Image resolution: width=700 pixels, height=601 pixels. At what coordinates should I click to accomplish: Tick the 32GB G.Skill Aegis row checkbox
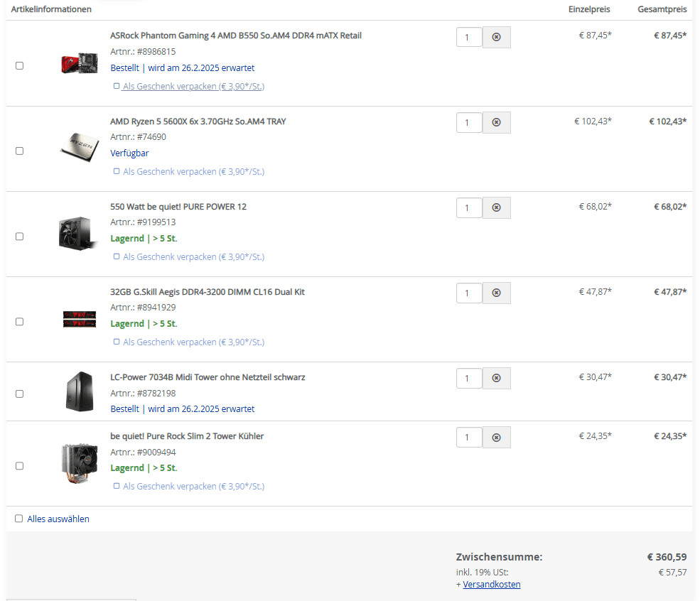click(x=20, y=322)
